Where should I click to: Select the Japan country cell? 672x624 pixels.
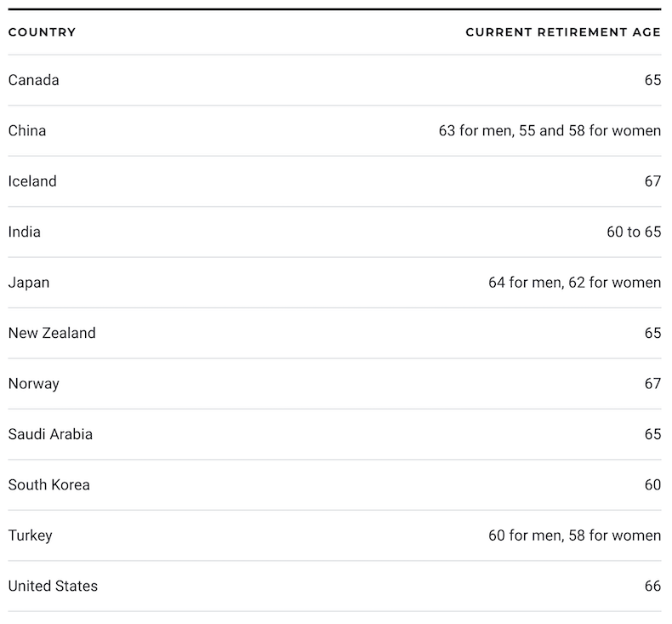(29, 283)
